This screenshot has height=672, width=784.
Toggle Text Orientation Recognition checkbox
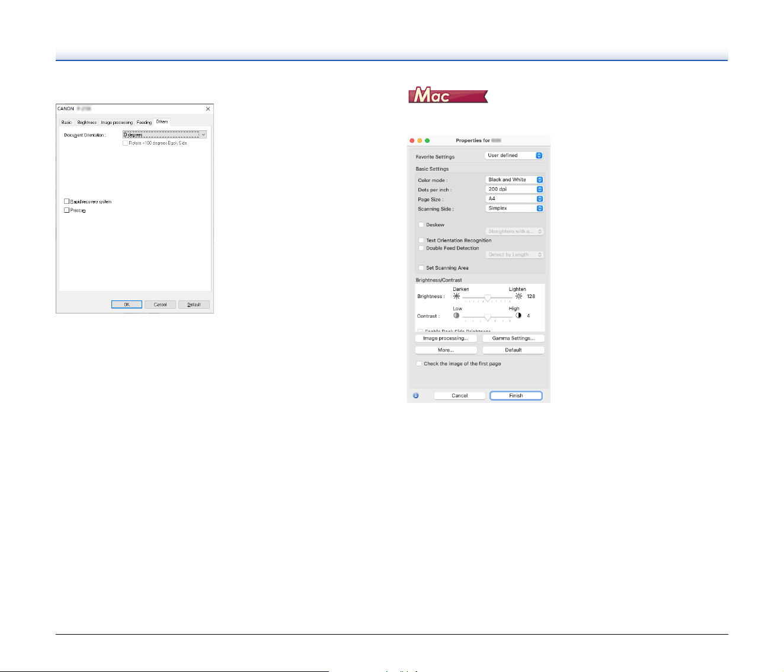pos(421,240)
